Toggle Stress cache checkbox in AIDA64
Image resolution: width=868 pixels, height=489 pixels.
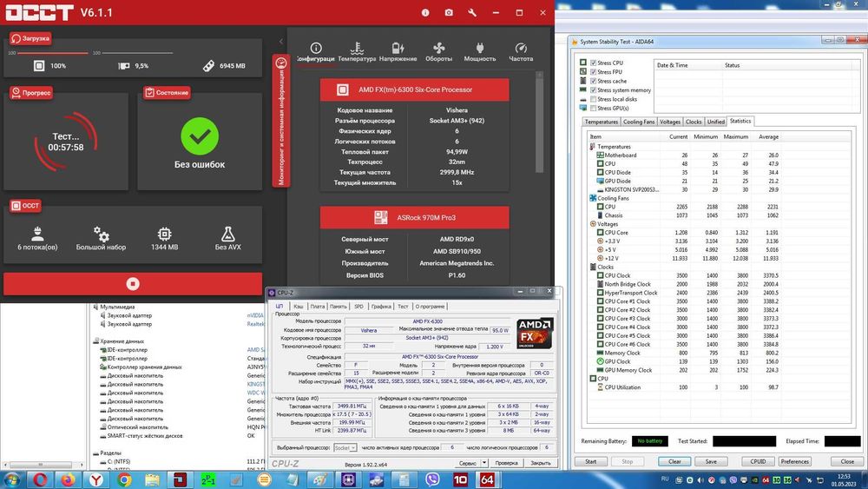pyautogui.click(x=594, y=81)
